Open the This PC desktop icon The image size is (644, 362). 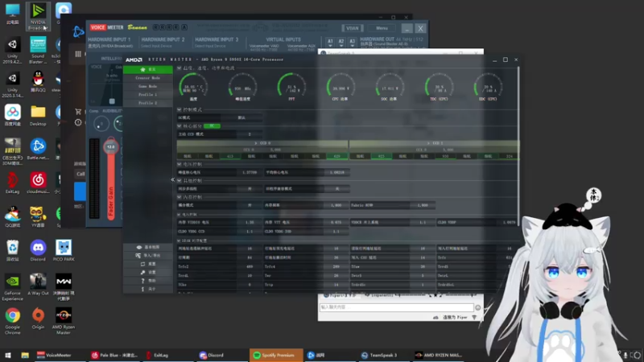click(12, 14)
